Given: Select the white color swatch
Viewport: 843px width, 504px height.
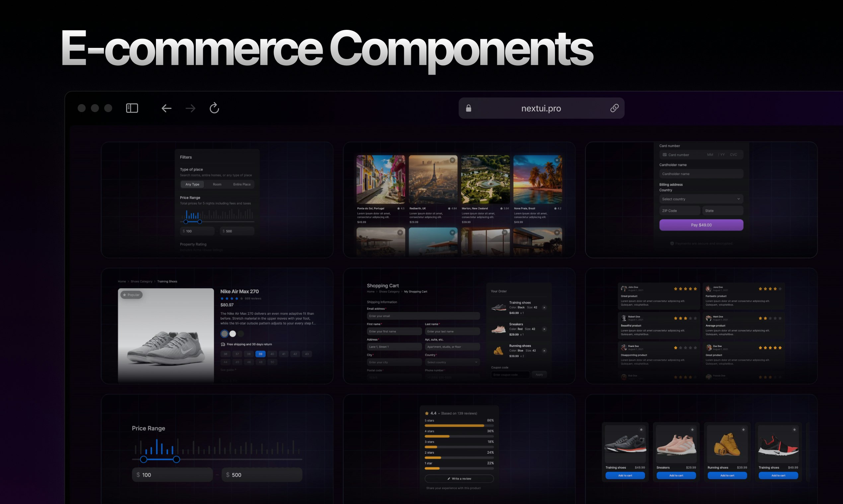Looking at the screenshot, I should pos(233,334).
